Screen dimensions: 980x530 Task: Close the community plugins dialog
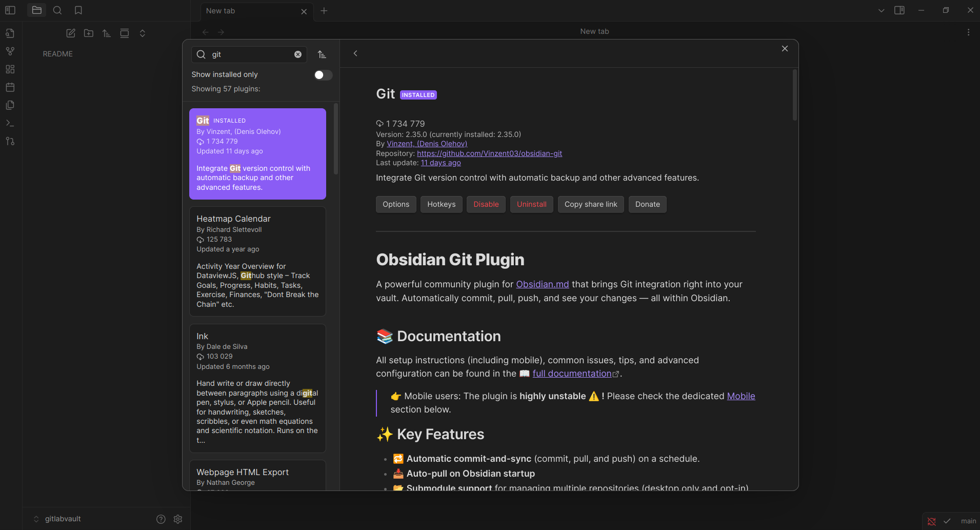(x=785, y=48)
